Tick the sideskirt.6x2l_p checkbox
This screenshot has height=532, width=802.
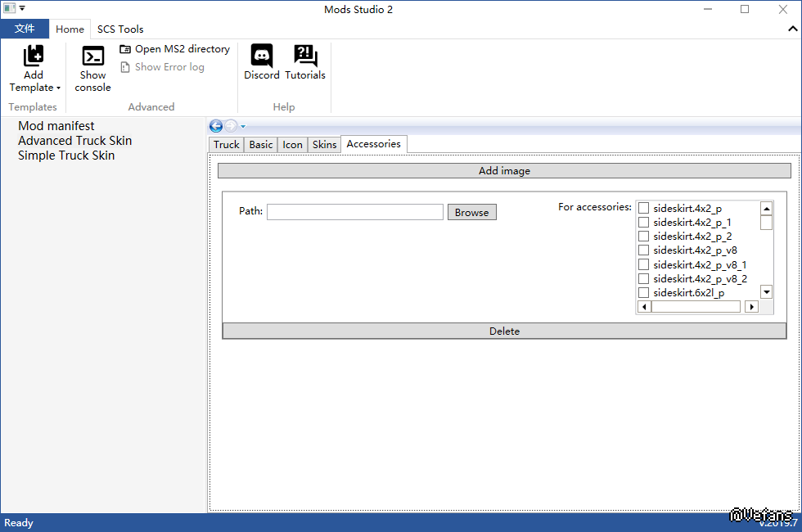click(643, 293)
